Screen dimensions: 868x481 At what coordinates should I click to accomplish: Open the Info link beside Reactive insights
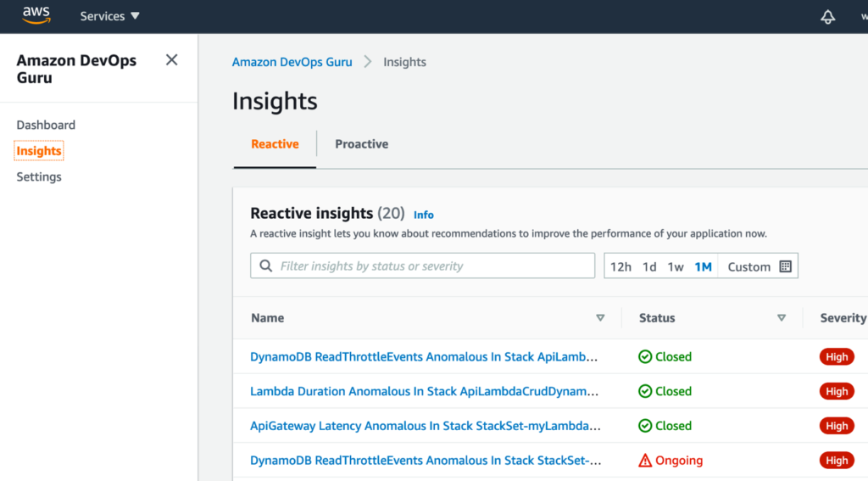[x=424, y=215]
